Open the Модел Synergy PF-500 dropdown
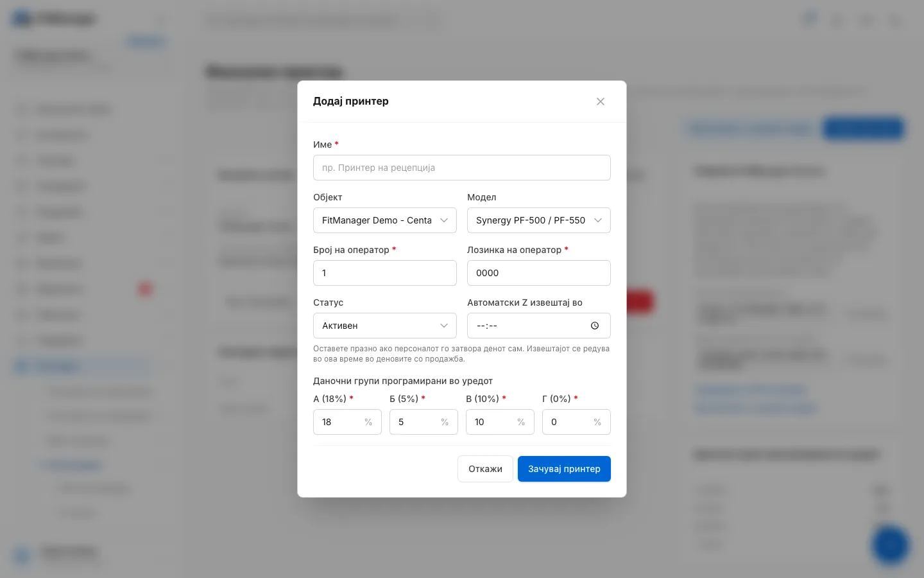 (x=539, y=220)
